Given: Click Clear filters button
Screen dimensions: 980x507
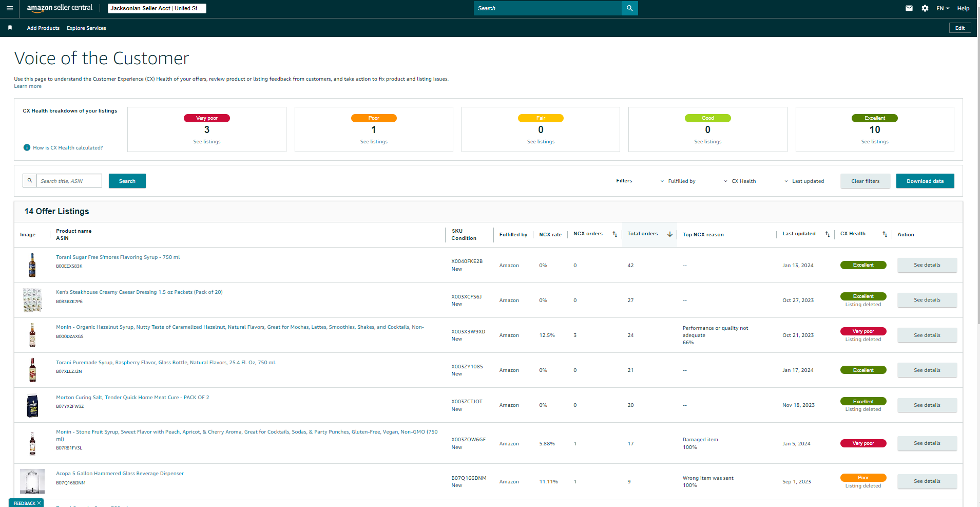Looking at the screenshot, I should 866,181.
